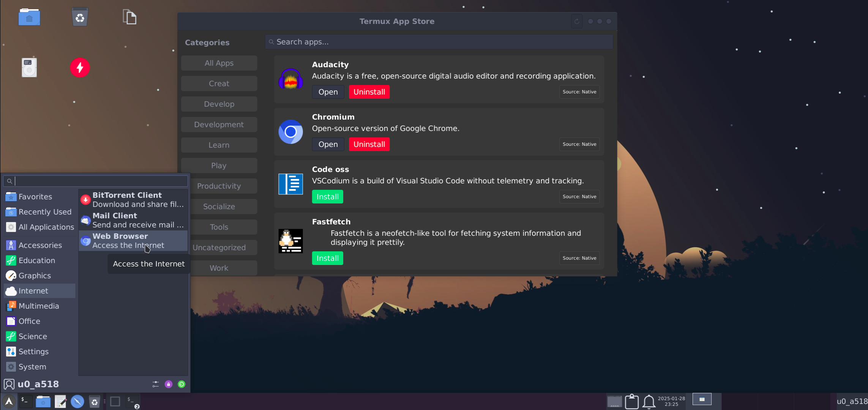Click the clipboard manager panel icon
Viewport: 868px width, 410px height.
(632, 401)
